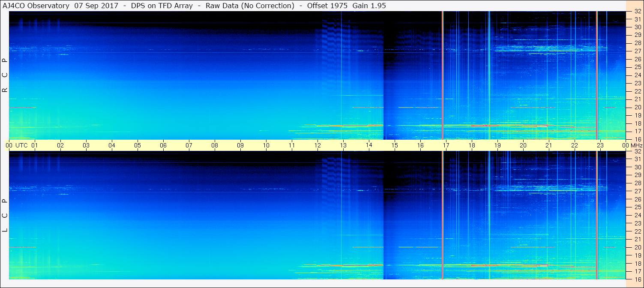Click the 20 MHz label on the LCP frequency scale
This screenshot has height=288, width=644.
click(x=637, y=247)
